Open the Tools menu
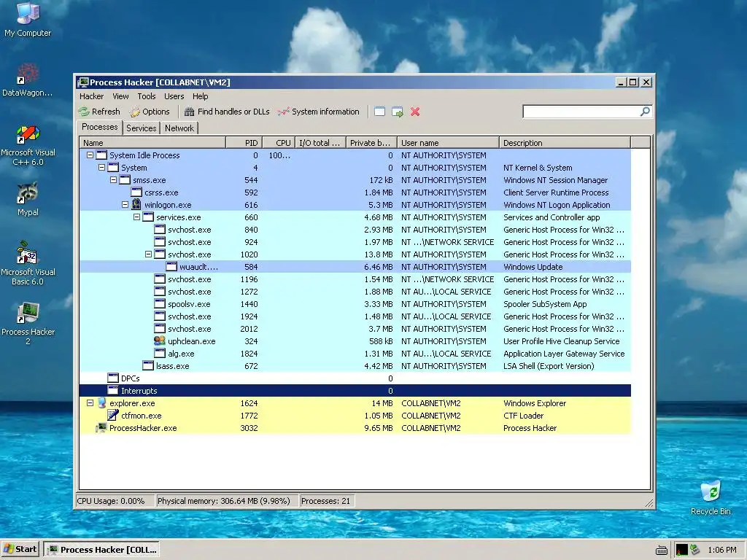This screenshot has height=560, width=747. pyautogui.click(x=147, y=96)
